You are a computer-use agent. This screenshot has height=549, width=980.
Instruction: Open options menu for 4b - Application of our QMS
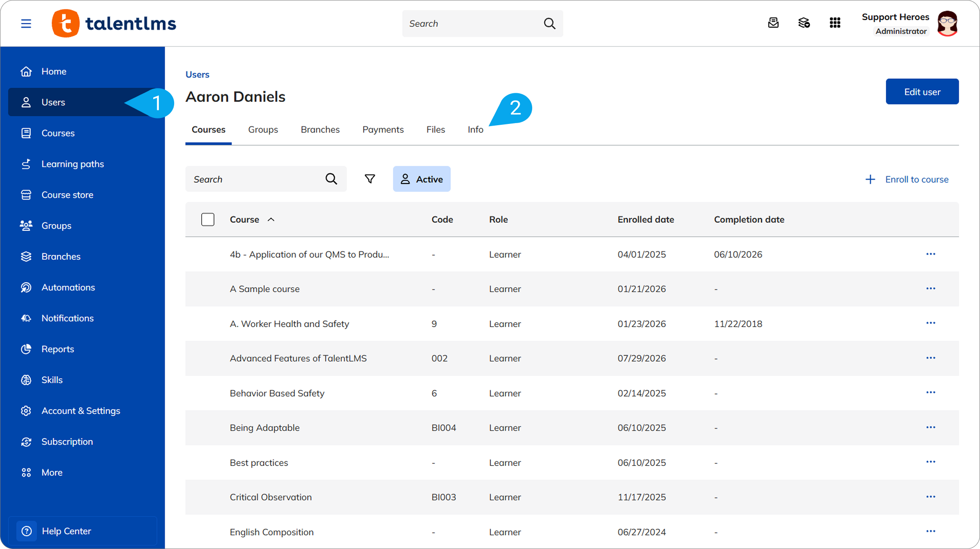(931, 254)
